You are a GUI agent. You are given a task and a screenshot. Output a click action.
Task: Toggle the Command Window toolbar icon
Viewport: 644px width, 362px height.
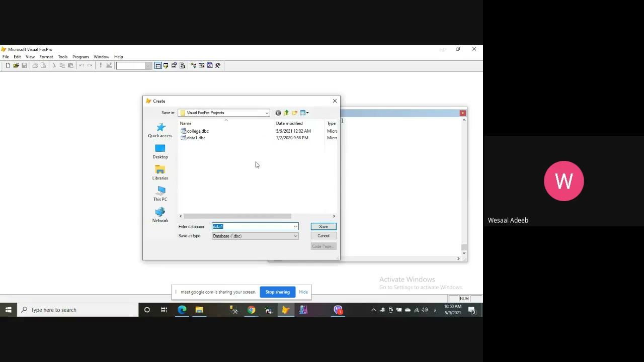(x=158, y=65)
